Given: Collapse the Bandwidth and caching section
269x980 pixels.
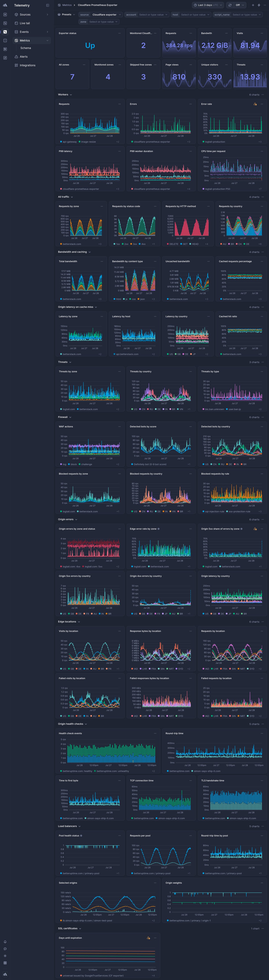Looking at the screenshot, I should (74, 252).
